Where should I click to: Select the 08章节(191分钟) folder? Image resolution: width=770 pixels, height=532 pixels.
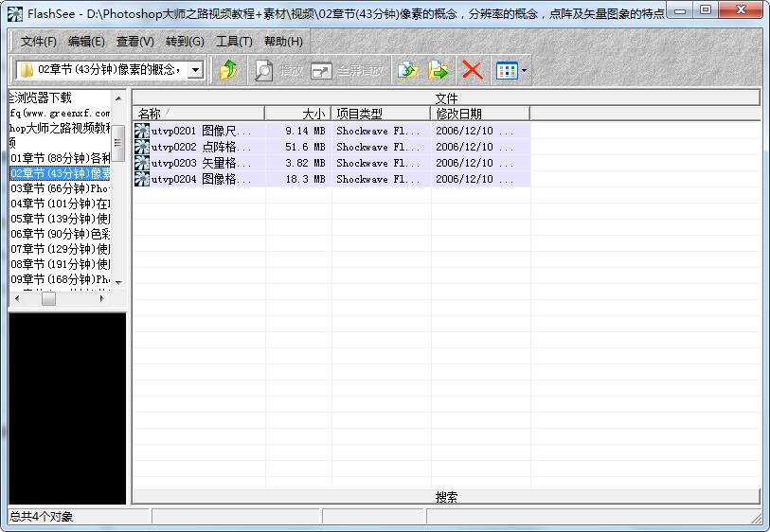61,264
